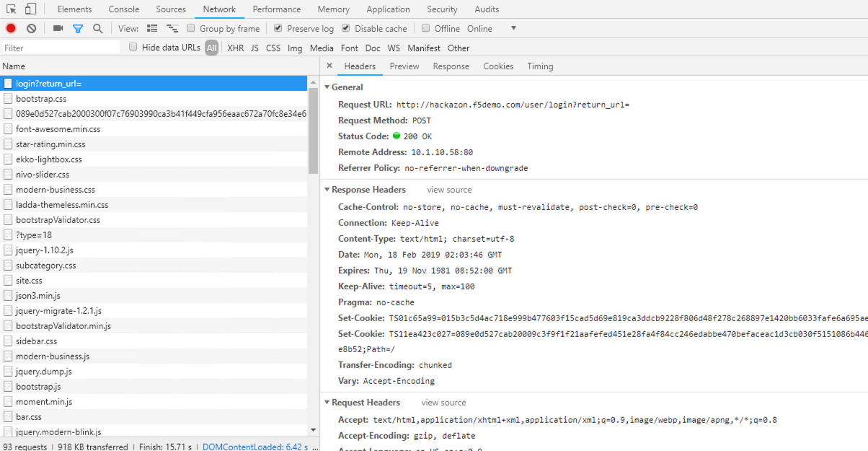Select the All filter type button
868x451 pixels.
[211, 48]
